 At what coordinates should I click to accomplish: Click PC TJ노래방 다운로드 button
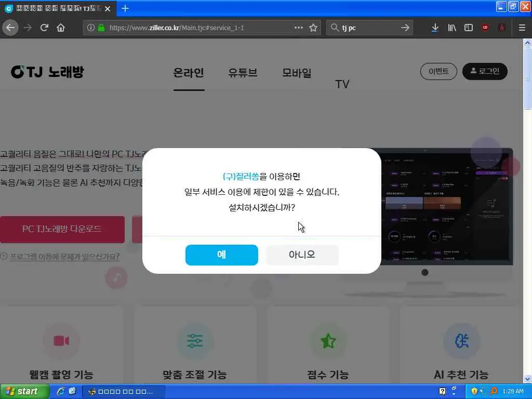coord(62,229)
